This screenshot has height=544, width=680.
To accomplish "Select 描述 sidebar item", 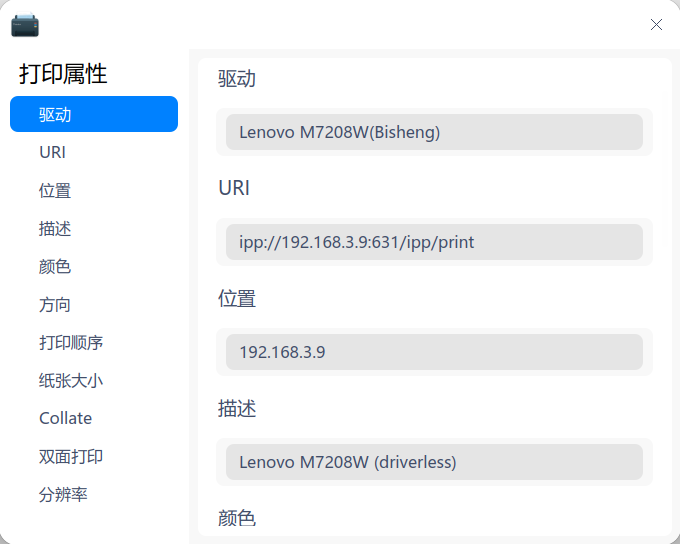I will tap(55, 228).
